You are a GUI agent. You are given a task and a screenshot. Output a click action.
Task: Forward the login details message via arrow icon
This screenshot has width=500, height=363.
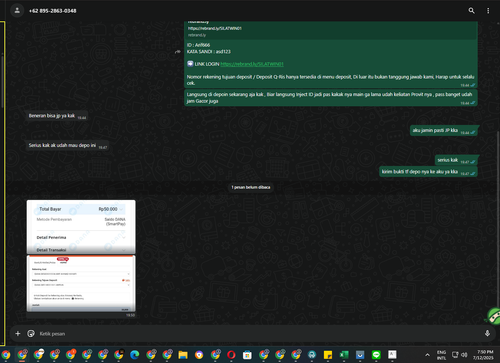tap(178, 52)
